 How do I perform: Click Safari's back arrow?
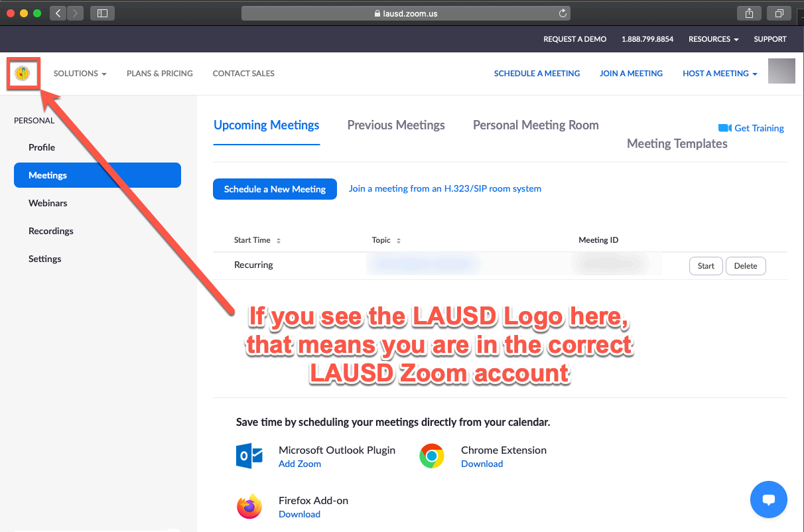point(57,13)
